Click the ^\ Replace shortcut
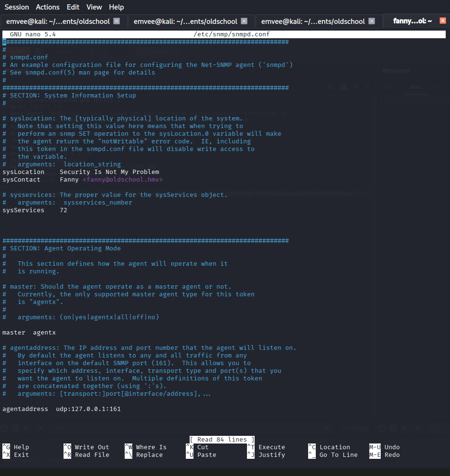Screen dimensions: 450x476 pos(144,455)
